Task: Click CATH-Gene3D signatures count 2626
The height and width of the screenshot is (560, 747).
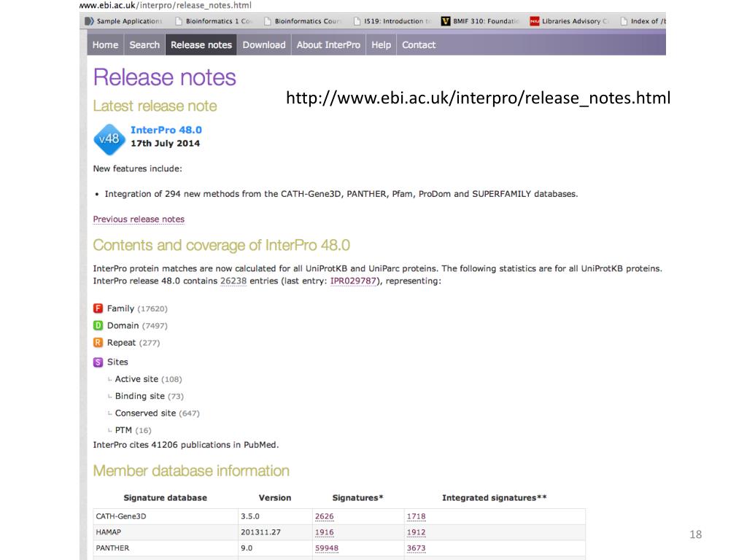Action: coord(325,516)
